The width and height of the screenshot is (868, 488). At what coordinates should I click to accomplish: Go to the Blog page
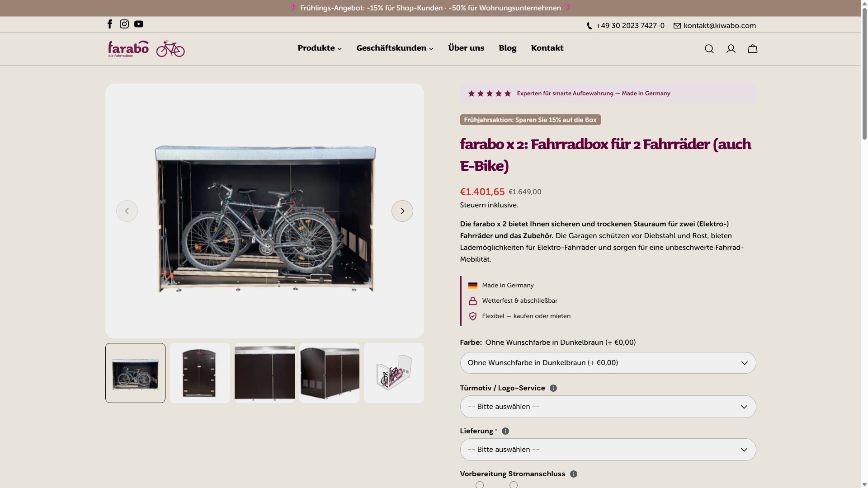[x=507, y=48]
